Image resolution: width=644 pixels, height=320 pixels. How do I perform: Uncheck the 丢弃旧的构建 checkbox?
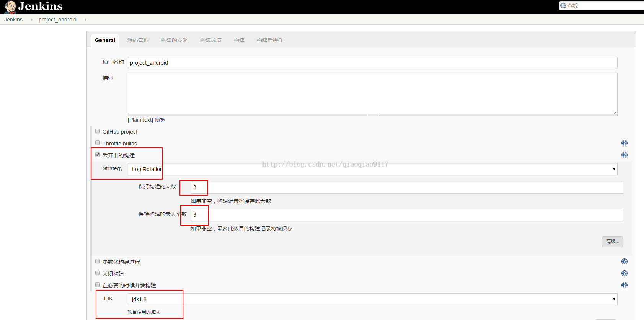coord(98,155)
